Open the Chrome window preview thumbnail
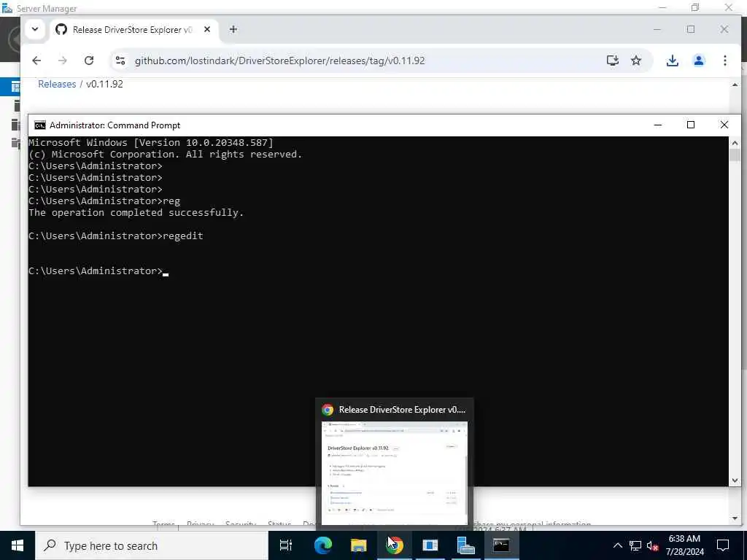This screenshot has width=747, height=560. pyautogui.click(x=395, y=472)
